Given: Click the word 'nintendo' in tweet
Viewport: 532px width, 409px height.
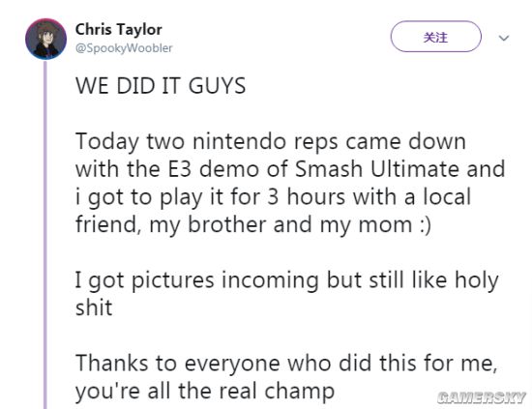Looking at the screenshot, I should pos(239,141).
